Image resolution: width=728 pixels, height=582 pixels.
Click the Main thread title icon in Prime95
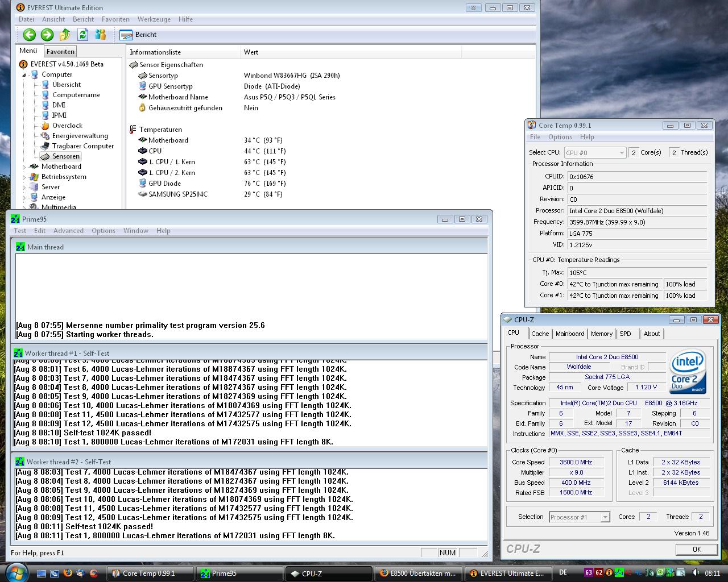(20, 247)
